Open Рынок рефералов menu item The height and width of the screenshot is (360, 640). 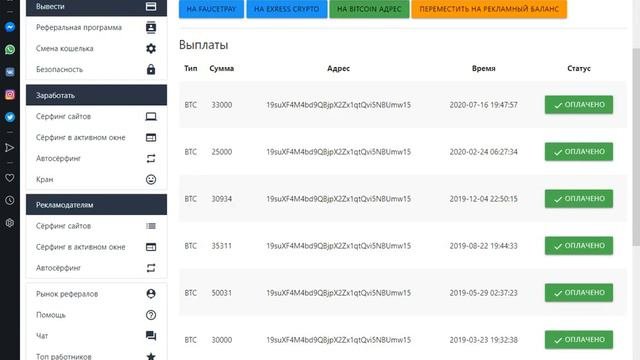point(96,294)
